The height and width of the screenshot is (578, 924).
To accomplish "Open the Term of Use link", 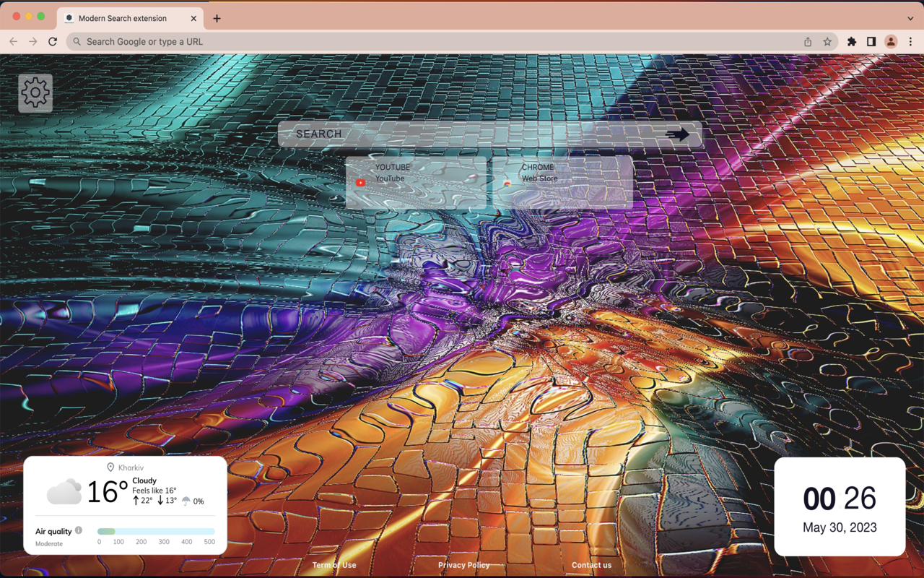I will point(334,565).
